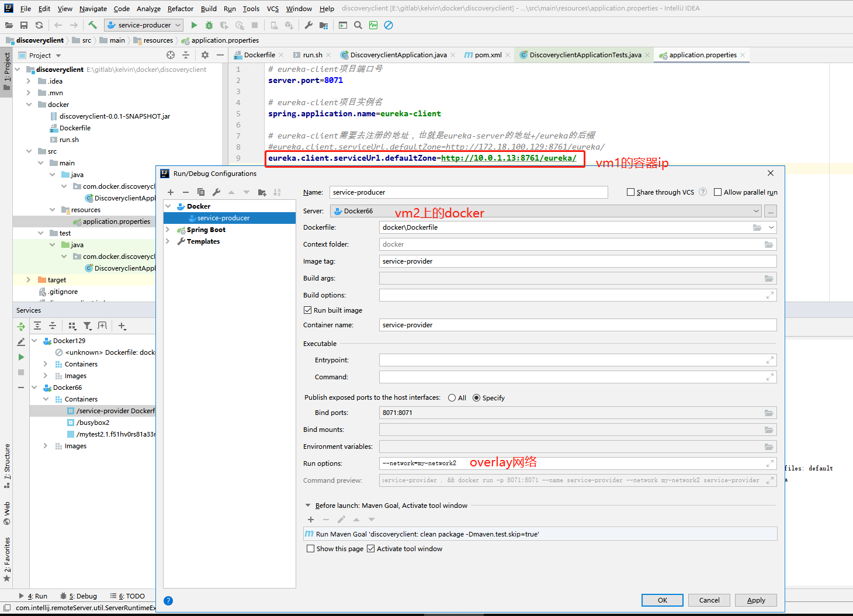
Task: Open the Dockerfile path dropdown arrow
Action: 771,227
